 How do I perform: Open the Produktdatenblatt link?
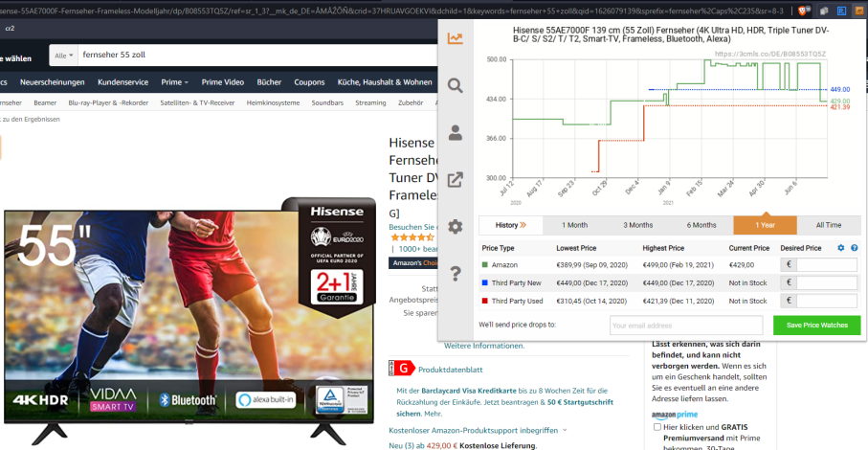[x=450, y=370]
